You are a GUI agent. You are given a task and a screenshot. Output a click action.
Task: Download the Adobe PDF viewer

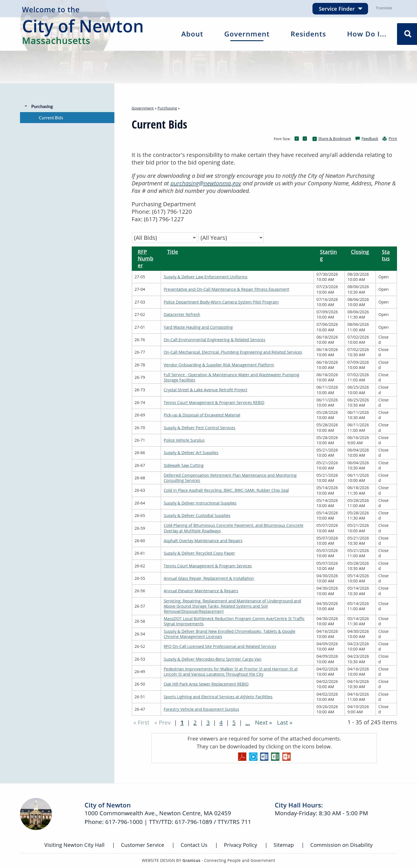pos(242,756)
